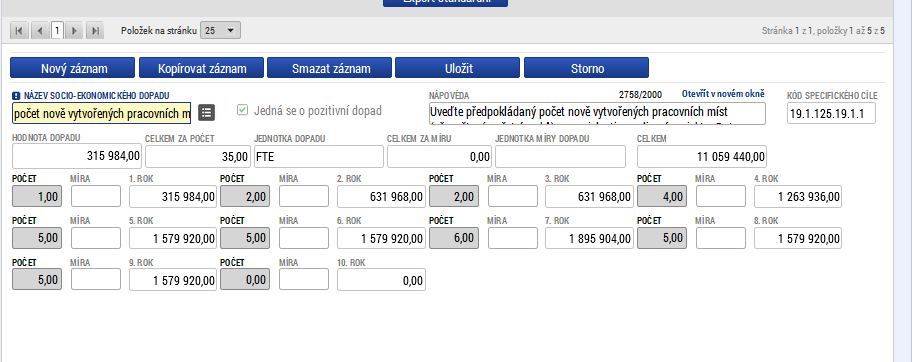Click the Celkem za míru field
Screen dimensions: 912x362
click(x=439, y=157)
